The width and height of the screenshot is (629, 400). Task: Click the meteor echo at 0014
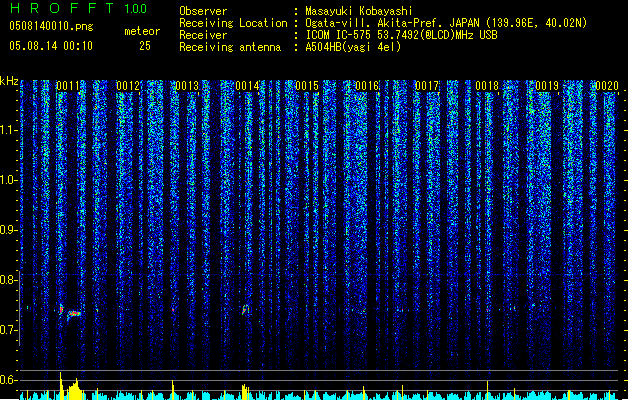246,310
